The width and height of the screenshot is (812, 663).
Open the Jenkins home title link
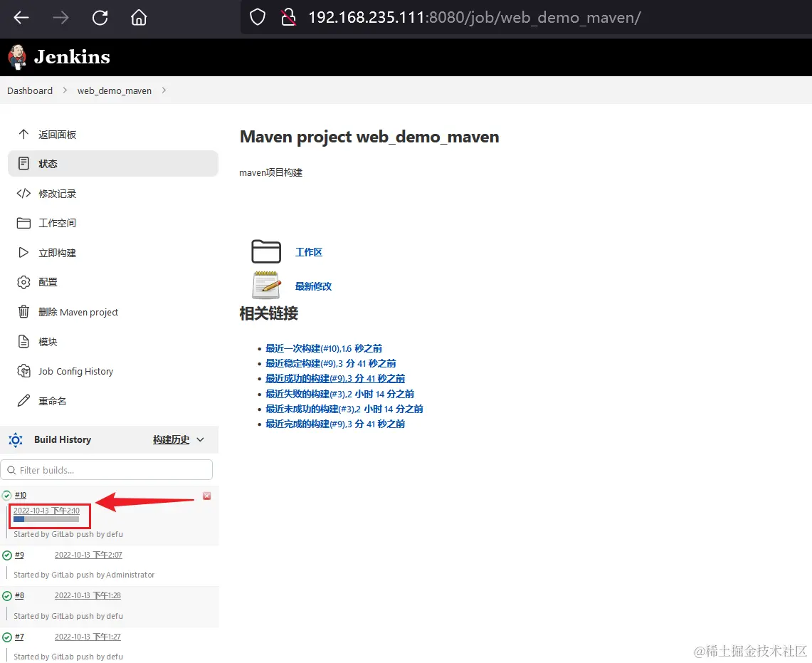click(72, 57)
